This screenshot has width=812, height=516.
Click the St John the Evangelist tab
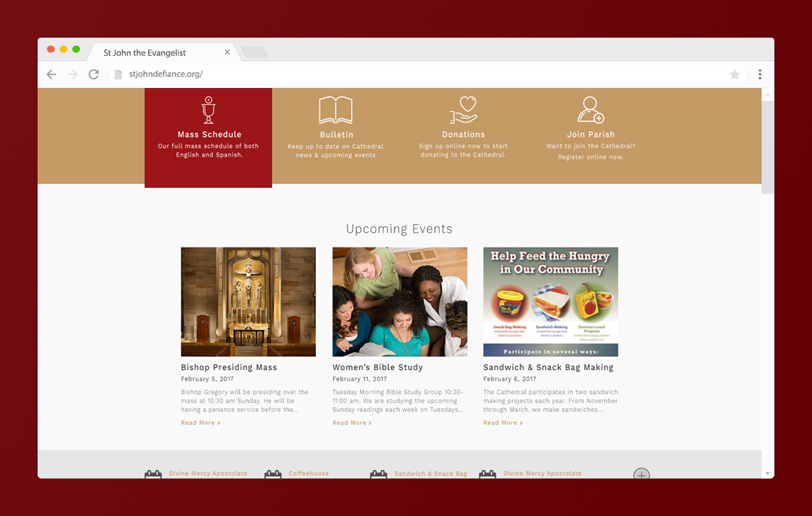click(x=144, y=53)
